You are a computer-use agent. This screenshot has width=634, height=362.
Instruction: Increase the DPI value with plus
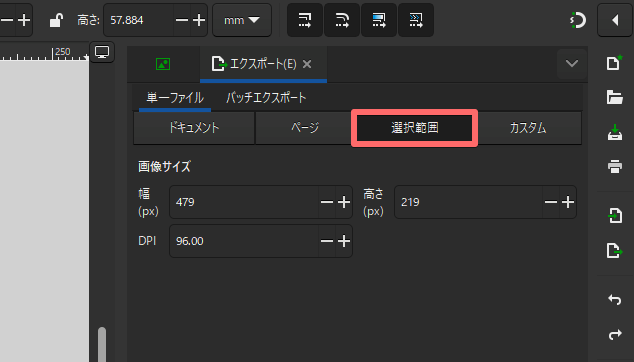tap(344, 241)
